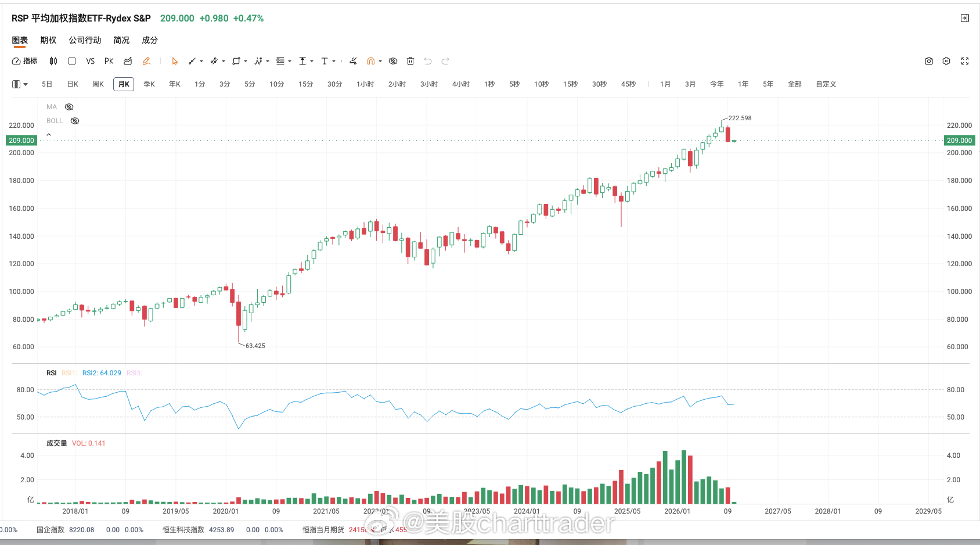The height and width of the screenshot is (545, 980).
Task: Hide all drawings with eye-slash icon
Action: (393, 61)
